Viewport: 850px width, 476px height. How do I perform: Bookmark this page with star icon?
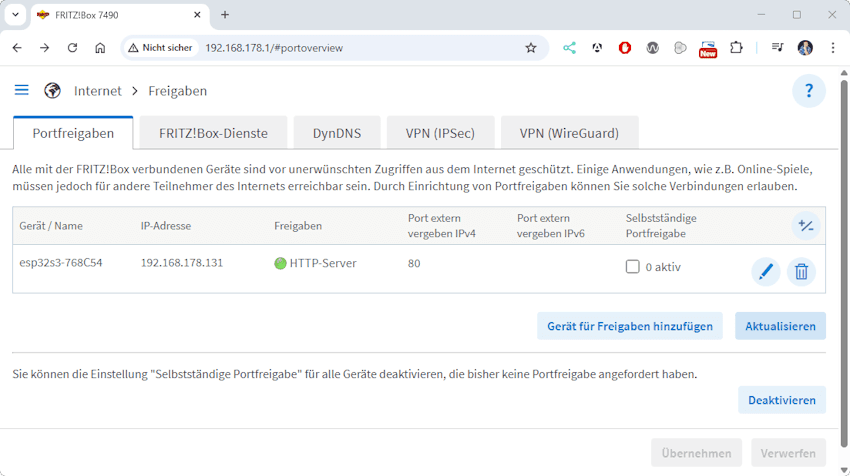531,47
